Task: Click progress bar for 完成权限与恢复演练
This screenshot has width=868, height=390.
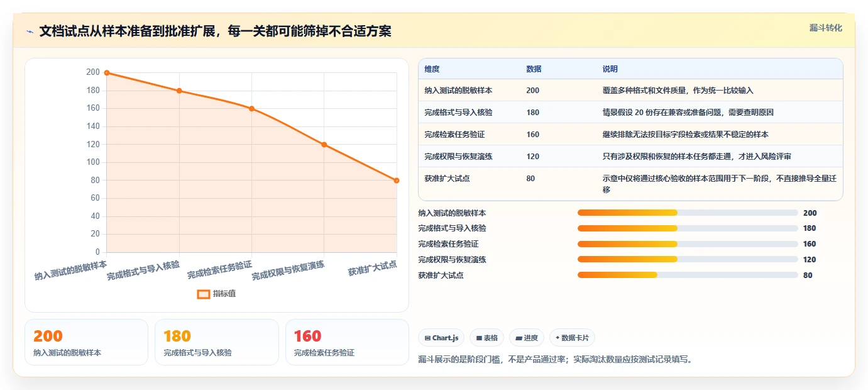Action: pos(688,259)
